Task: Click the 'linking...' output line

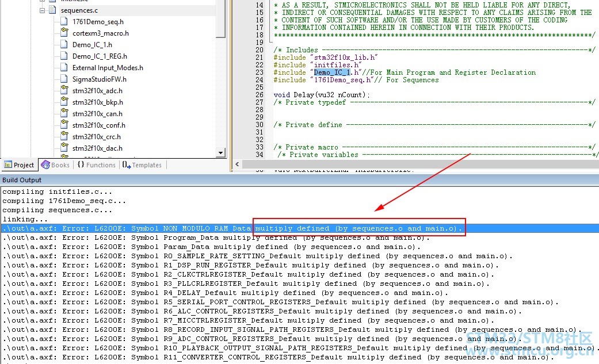Action: tap(25, 219)
